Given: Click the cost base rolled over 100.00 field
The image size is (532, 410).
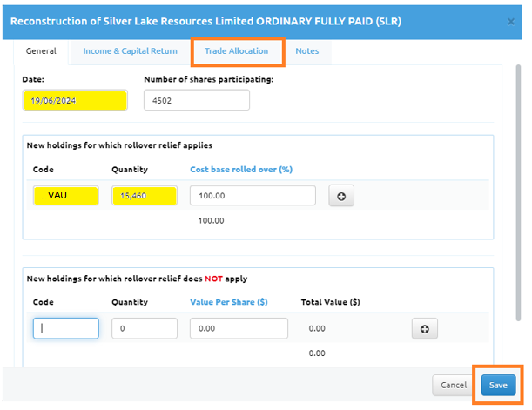Looking at the screenshot, I should point(252,196).
